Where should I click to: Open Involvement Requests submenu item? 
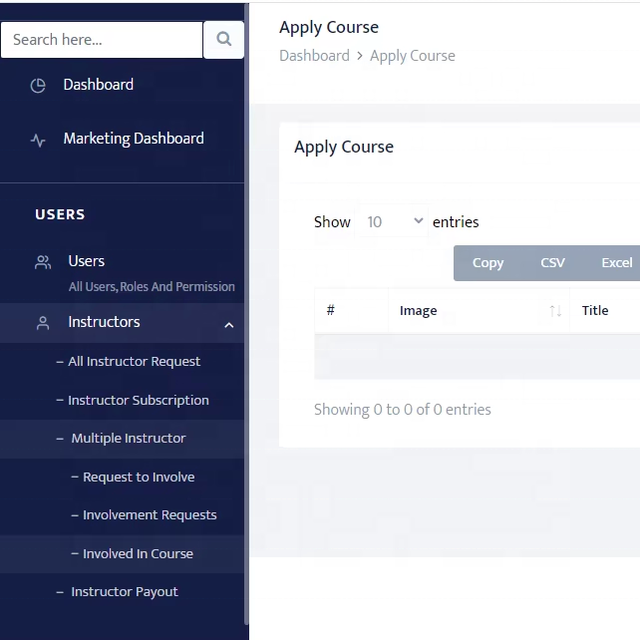pos(149,515)
